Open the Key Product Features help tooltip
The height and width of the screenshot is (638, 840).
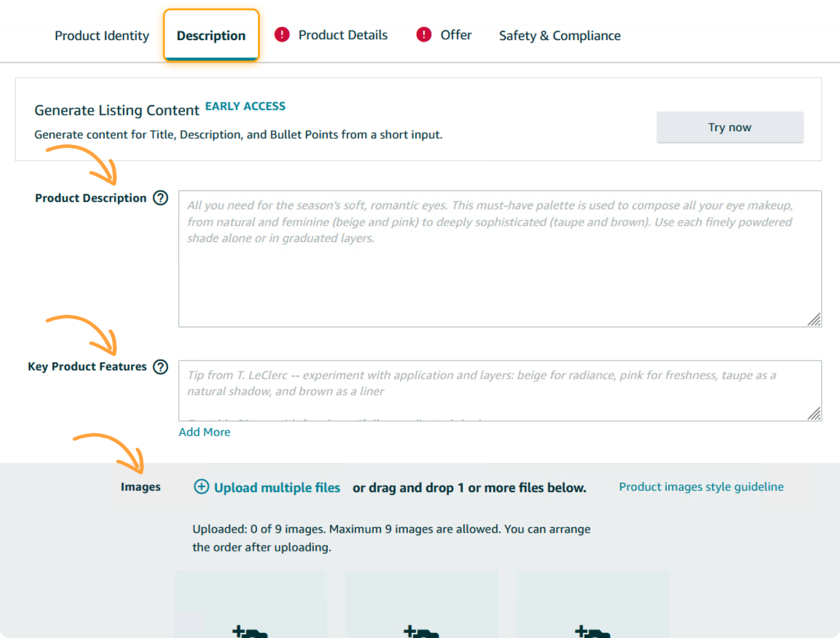click(x=161, y=367)
